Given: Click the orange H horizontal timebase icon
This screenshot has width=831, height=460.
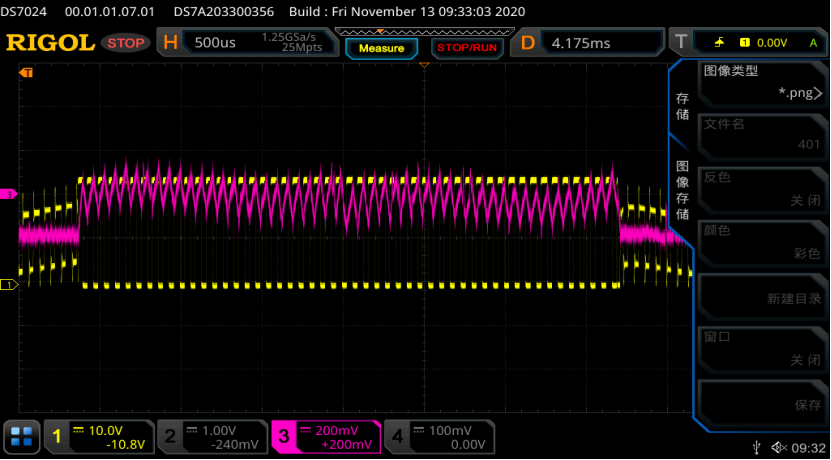Looking at the screenshot, I should [x=170, y=43].
